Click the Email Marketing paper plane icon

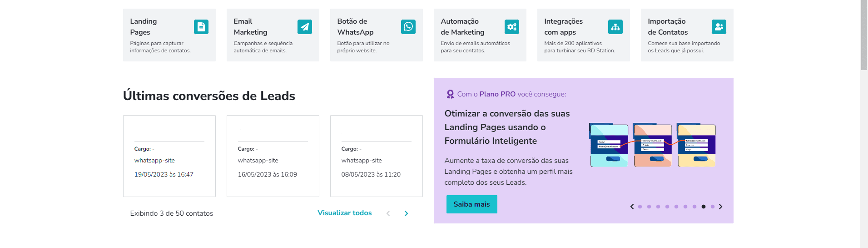click(304, 27)
